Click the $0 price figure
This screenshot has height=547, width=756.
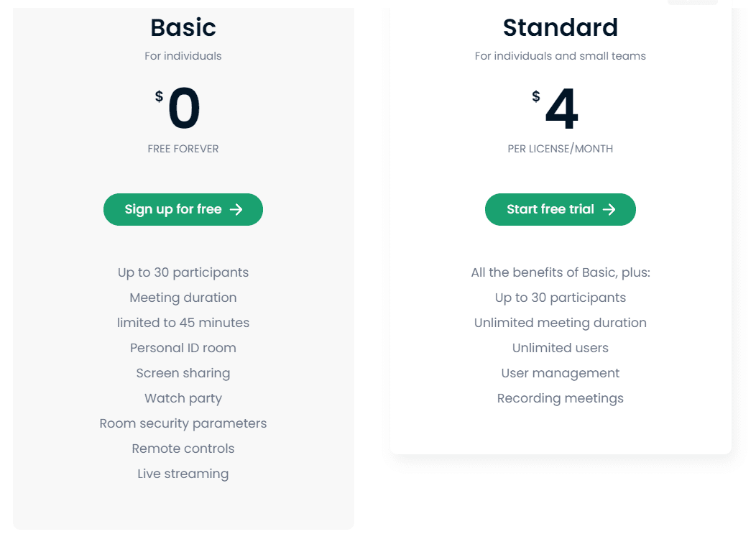pos(183,109)
